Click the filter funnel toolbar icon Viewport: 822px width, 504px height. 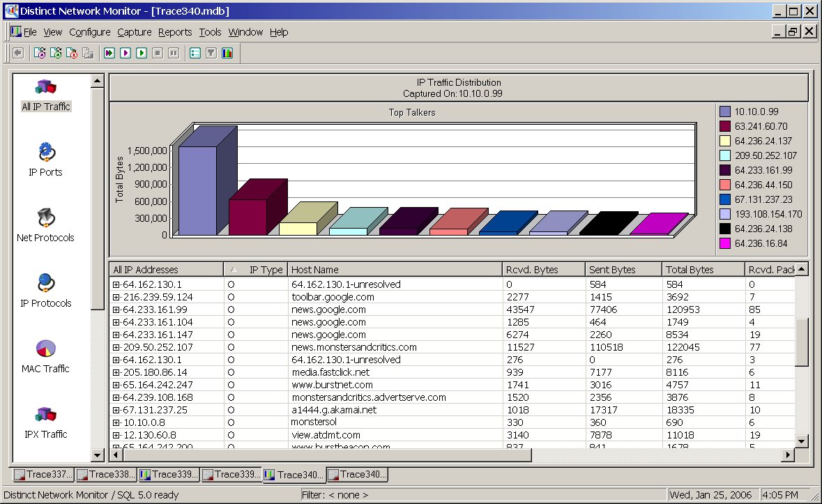coord(211,53)
